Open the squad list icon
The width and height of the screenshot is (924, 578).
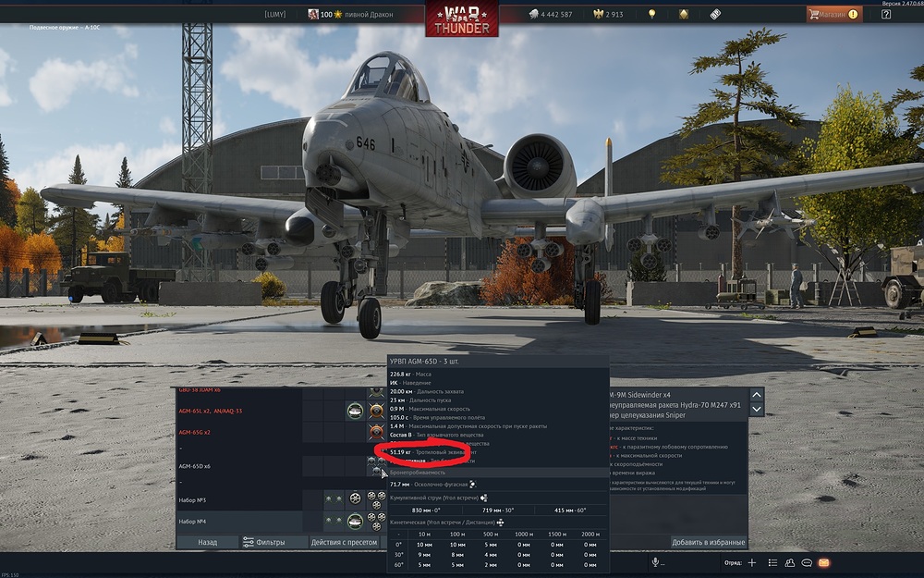point(772,562)
